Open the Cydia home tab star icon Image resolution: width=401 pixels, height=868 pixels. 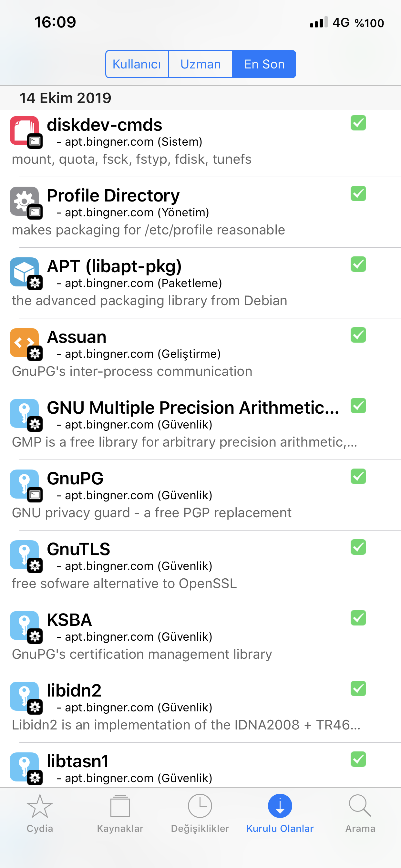click(40, 806)
